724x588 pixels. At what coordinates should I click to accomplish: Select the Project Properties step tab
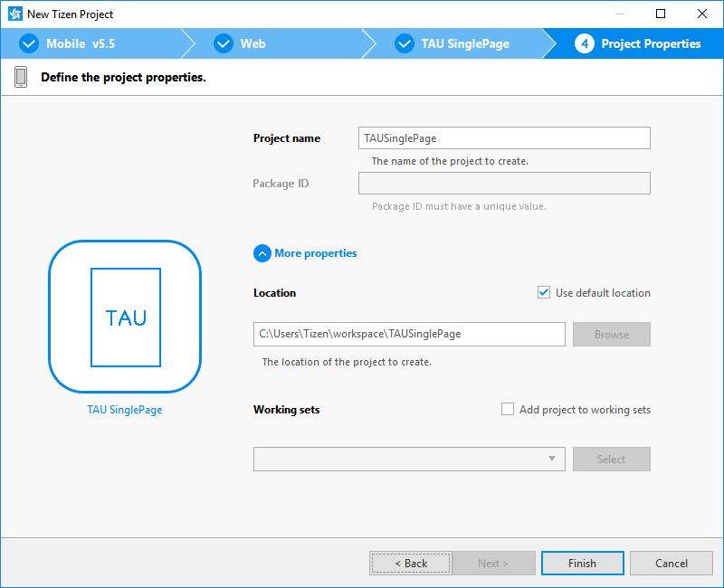(x=651, y=43)
